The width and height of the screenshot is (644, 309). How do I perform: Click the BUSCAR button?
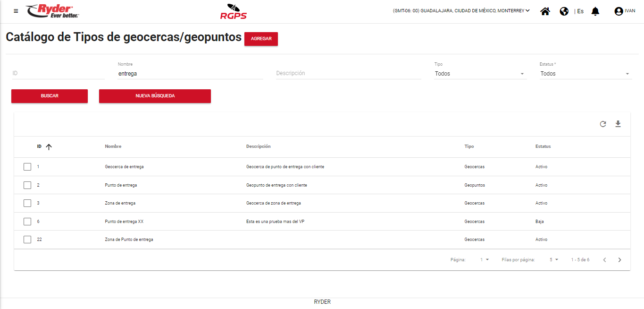50,96
